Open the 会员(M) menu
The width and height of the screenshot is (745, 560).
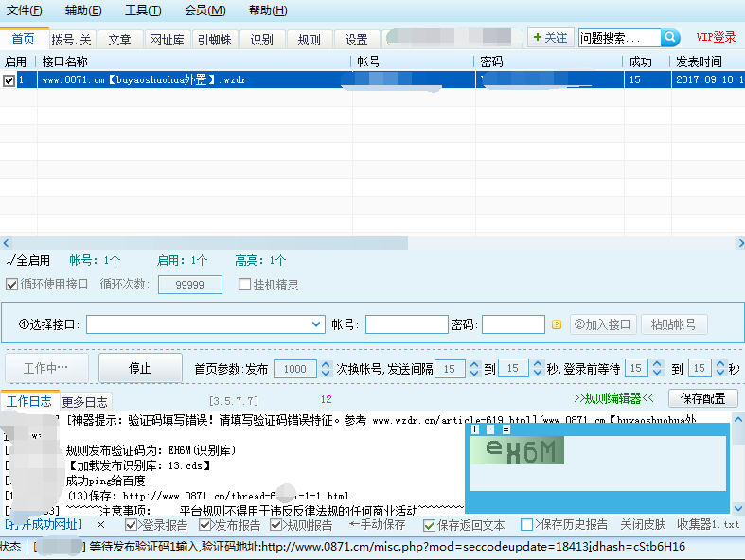204,10
